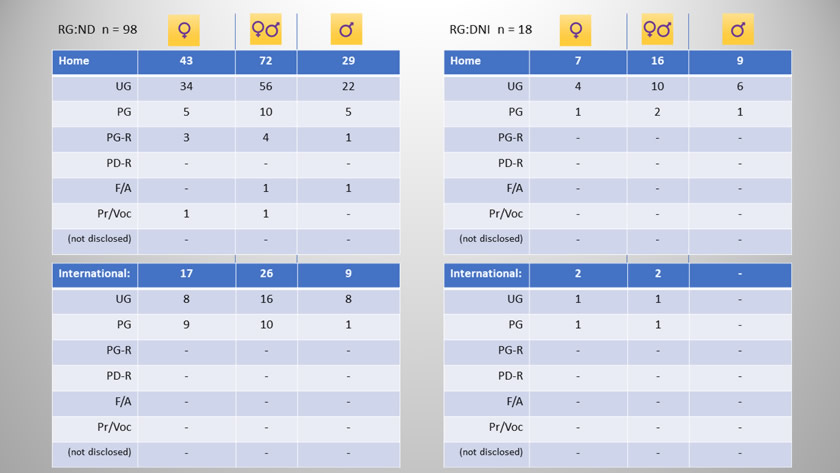The image size is (840, 473).
Task: Click the female symbol icon in RG:ND table
Action: [x=184, y=30]
